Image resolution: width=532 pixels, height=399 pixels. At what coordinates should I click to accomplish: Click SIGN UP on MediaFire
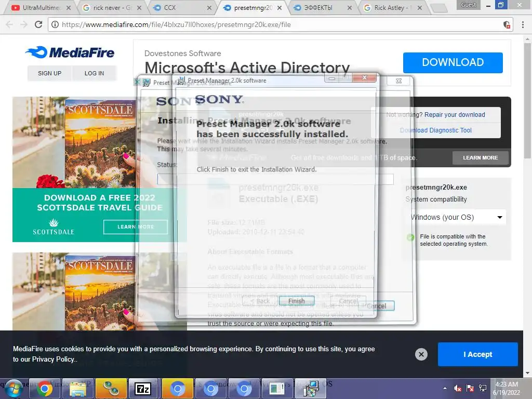tap(49, 73)
